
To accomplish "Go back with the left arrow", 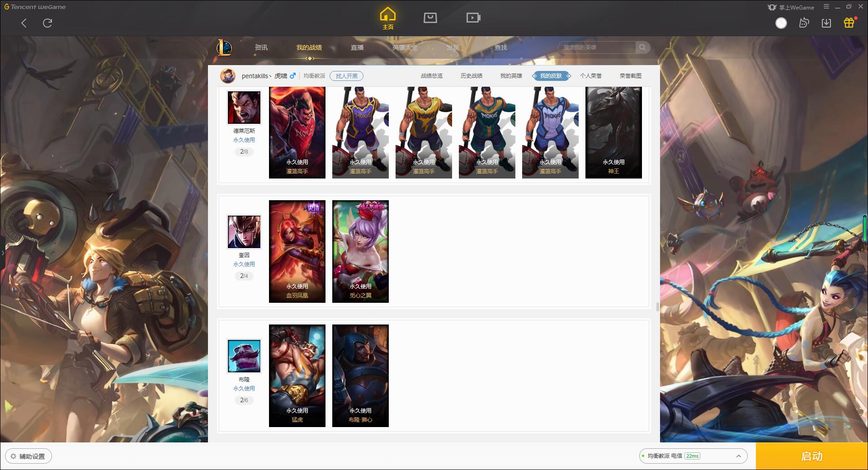I will click(24, 23).
